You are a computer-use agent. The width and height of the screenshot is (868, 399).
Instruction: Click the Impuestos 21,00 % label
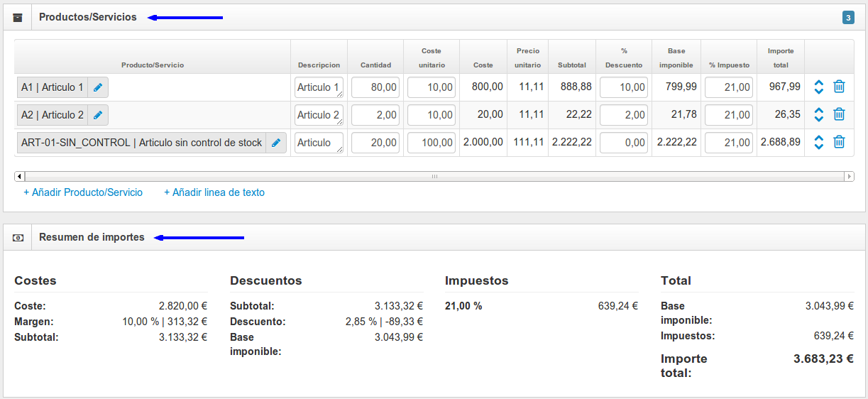tap(463, 306)
